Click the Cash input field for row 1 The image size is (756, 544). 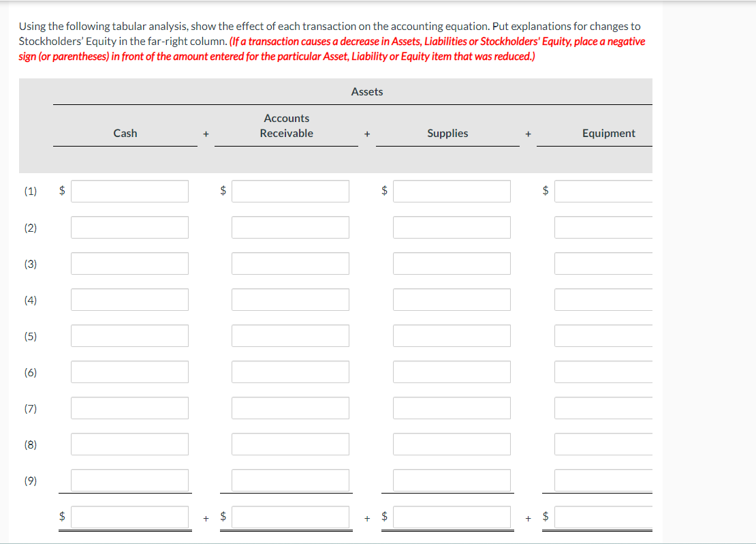click(x=129, y=191)
